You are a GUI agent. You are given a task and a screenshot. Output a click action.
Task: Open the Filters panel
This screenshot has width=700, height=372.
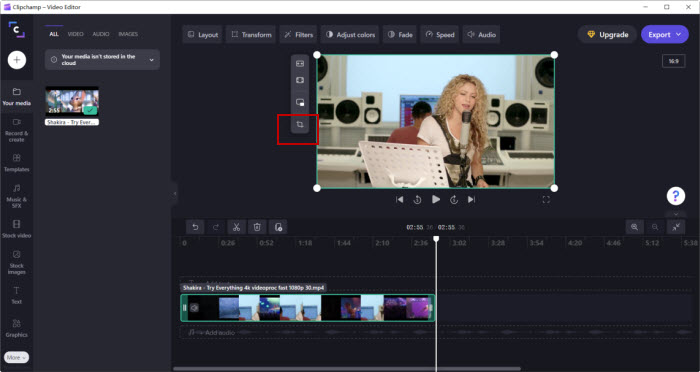pos(298,34)
